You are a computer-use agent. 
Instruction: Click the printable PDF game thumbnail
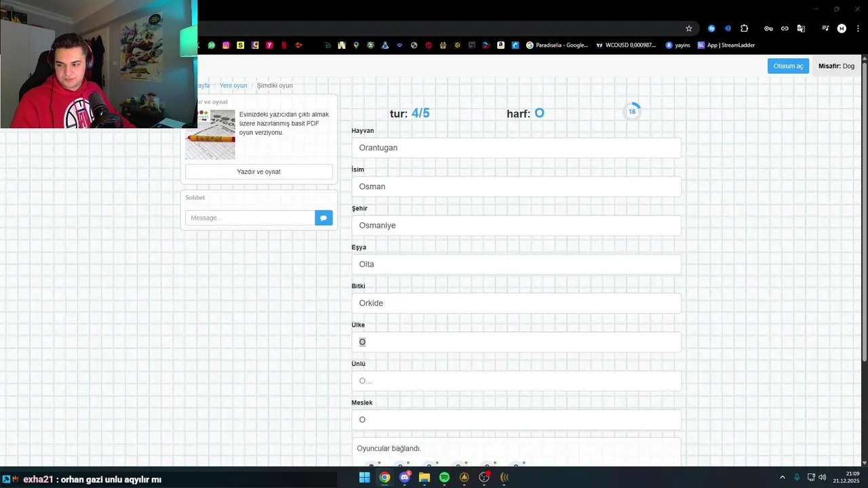tap(210, 134)
